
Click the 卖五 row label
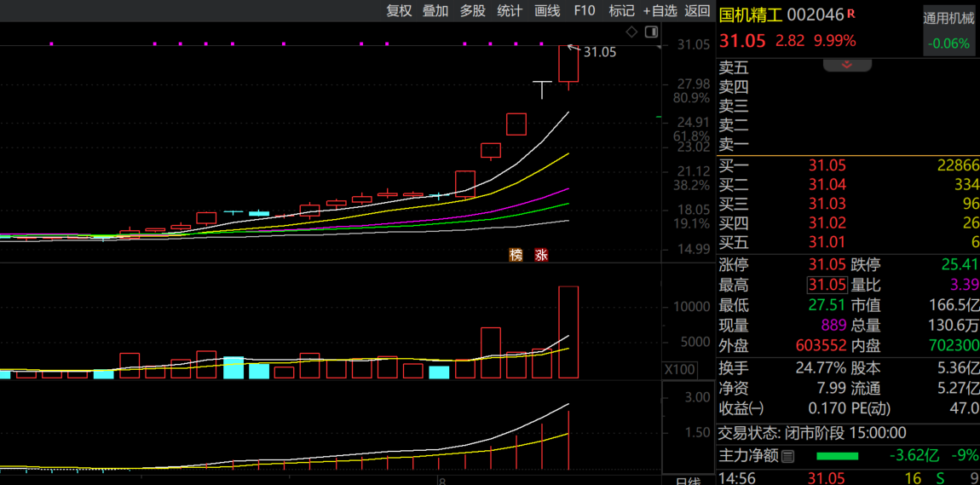click(x=734, y=67)
